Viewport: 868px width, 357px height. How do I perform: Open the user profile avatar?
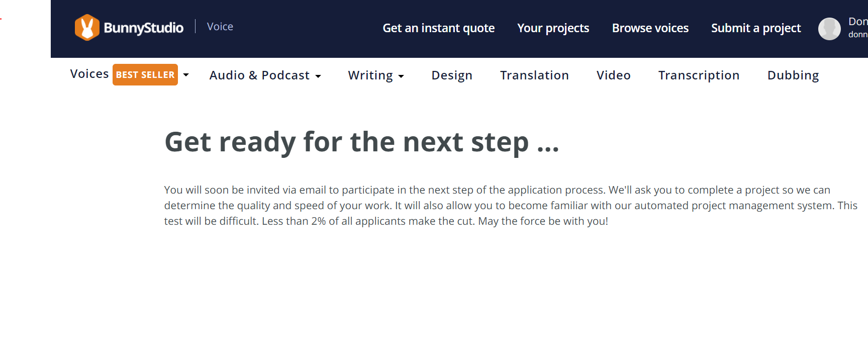829,29
